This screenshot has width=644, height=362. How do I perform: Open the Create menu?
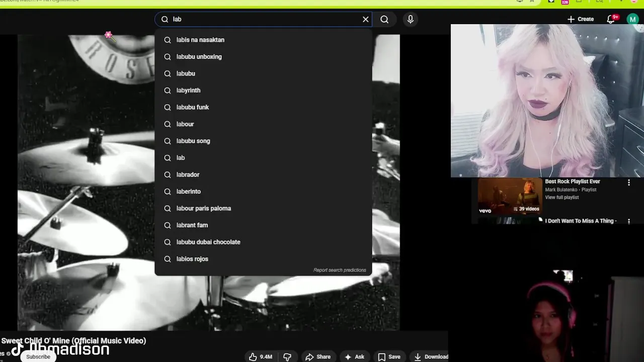(x=581, y=19)
